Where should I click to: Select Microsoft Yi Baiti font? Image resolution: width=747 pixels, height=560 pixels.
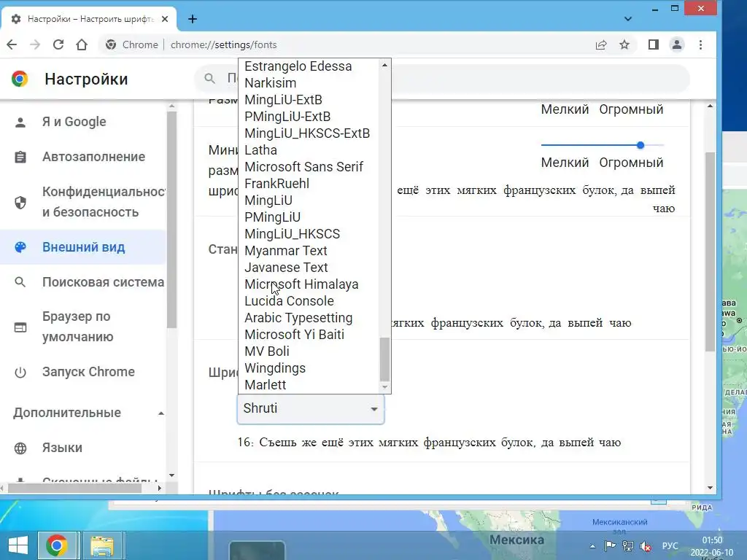[x=309, y=334]
